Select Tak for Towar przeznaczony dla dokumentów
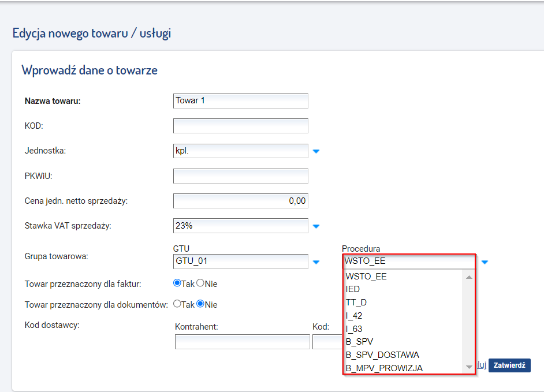544x392 pixels. (x=177, y=304)
